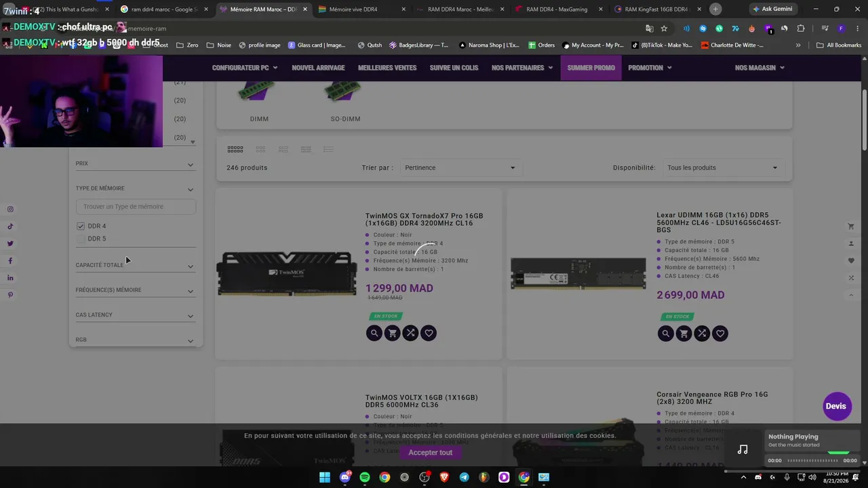Screen dimensions: 868x488
Task: Open Brave browser from the taskbar
Action: pos(444,477)
